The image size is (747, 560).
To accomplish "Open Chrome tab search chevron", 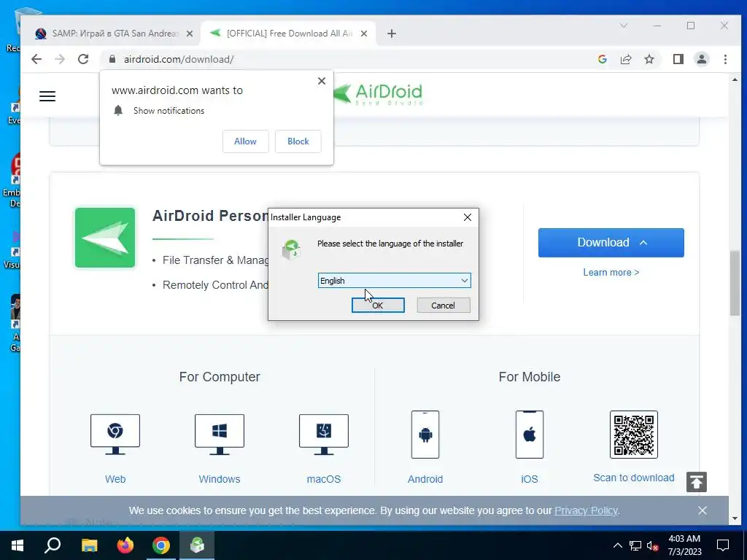I will click(x=624, y=26).
